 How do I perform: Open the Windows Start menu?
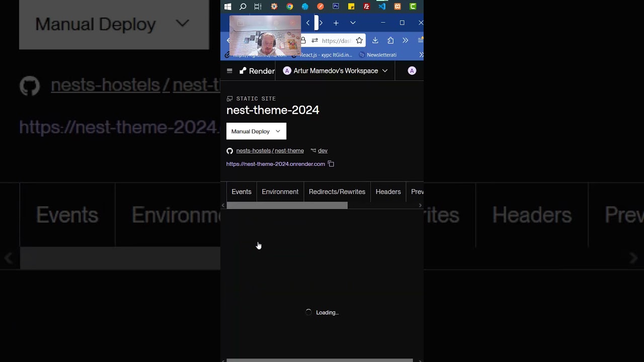227,7
